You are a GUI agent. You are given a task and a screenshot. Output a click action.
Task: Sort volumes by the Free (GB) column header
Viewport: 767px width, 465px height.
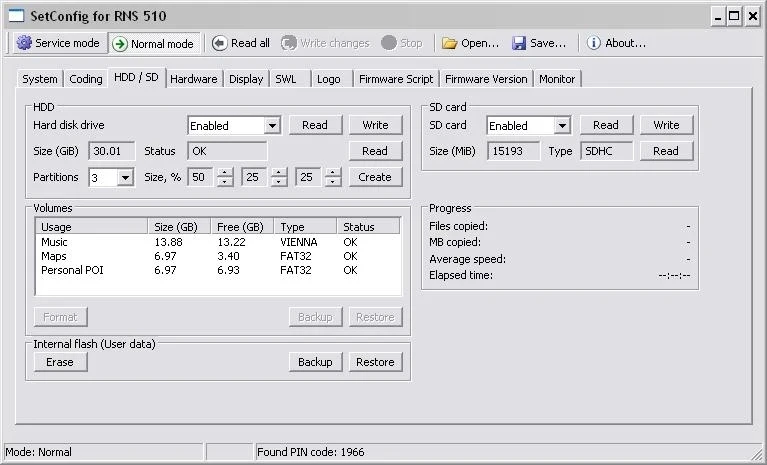[240, 227]
